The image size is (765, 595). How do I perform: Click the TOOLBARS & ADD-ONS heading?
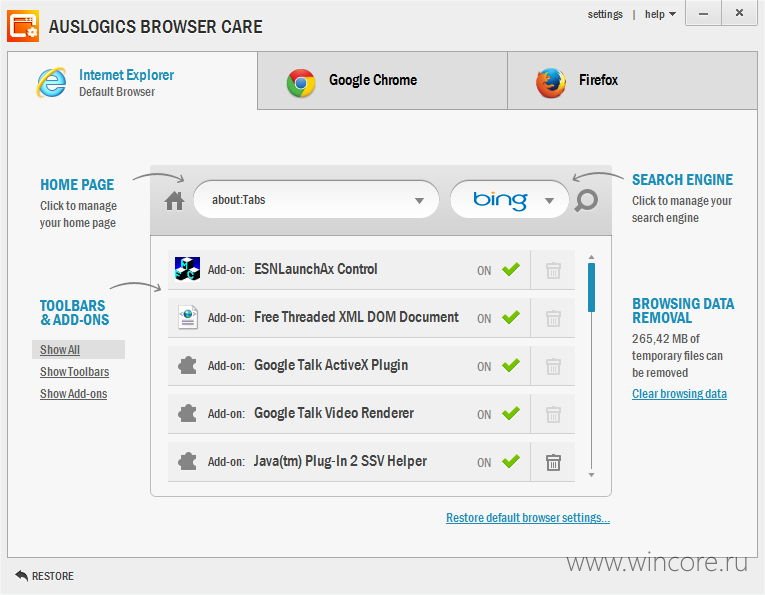click(x=75, y=313)
